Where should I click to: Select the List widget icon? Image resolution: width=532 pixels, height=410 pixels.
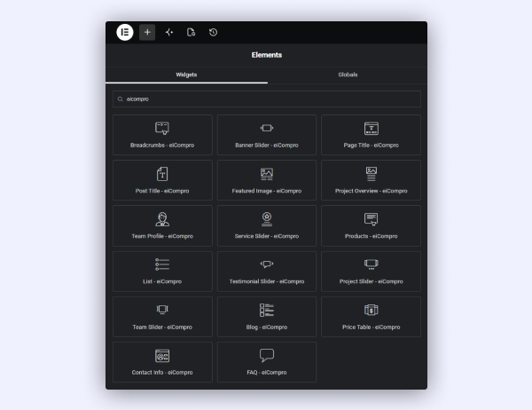(162, 264)
